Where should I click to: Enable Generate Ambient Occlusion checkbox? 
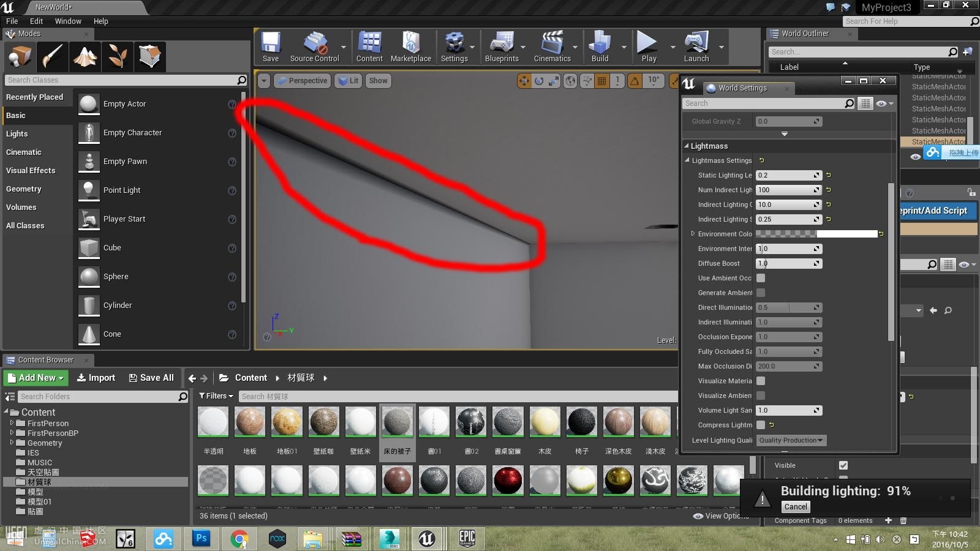(x=761, y=293)
